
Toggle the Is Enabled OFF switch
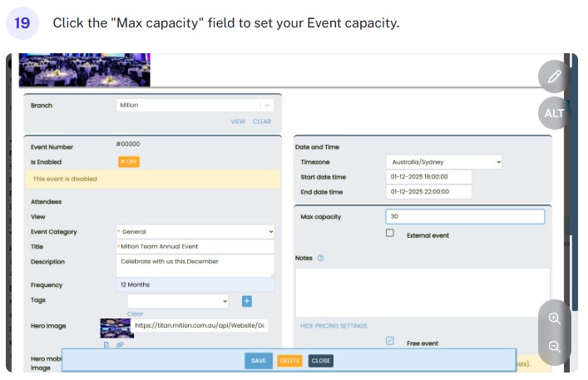128,162
